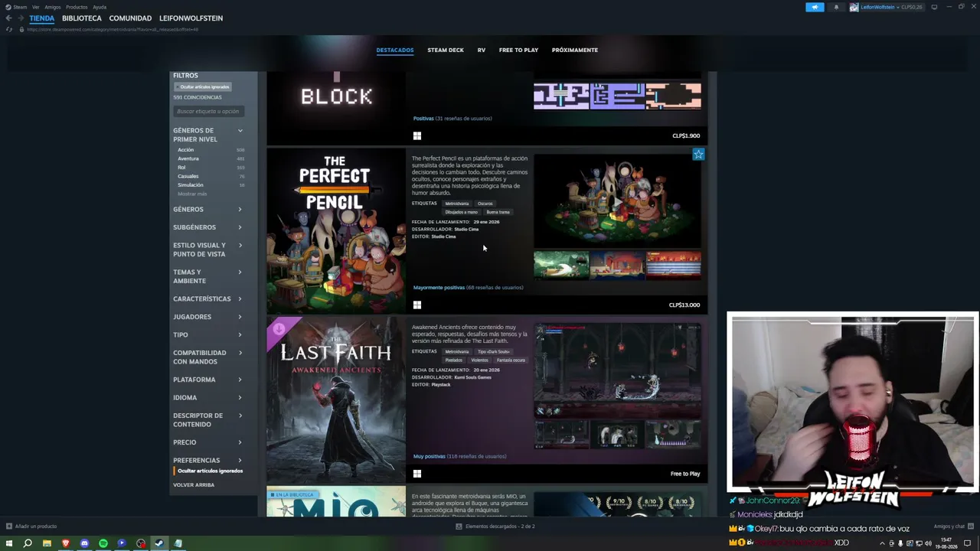
Task: Expand the Características filter section
Action: [207, 298]
